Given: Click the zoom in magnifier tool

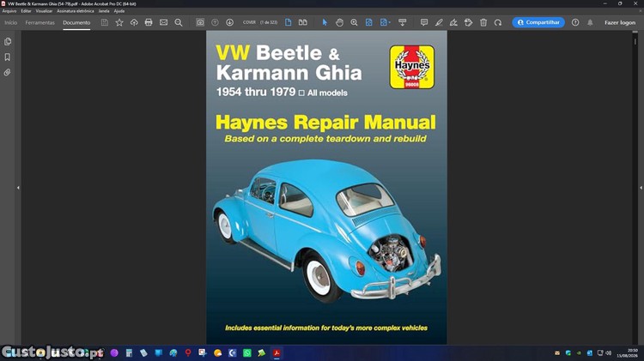Looking at the screenshot, I should (354, 22).
